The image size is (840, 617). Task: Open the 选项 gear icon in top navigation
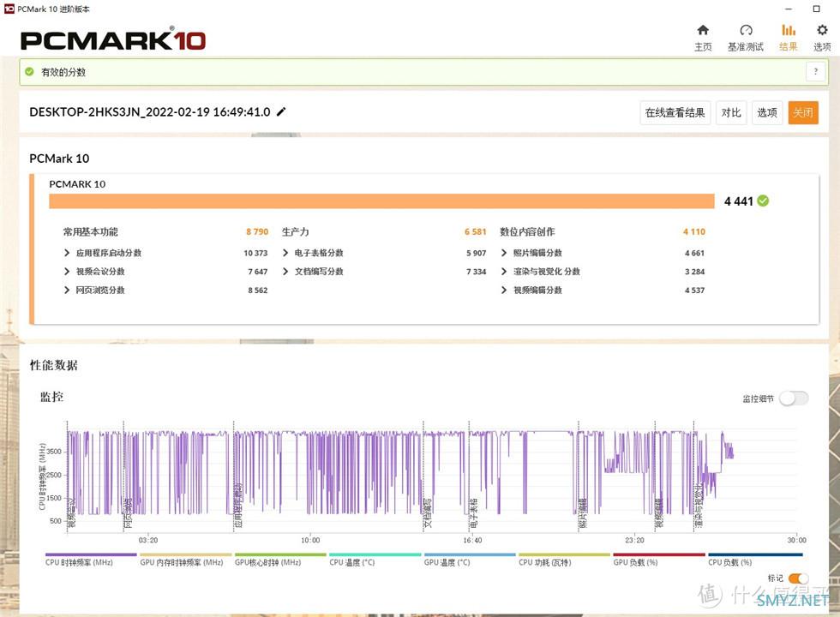(x=822, y=30)
